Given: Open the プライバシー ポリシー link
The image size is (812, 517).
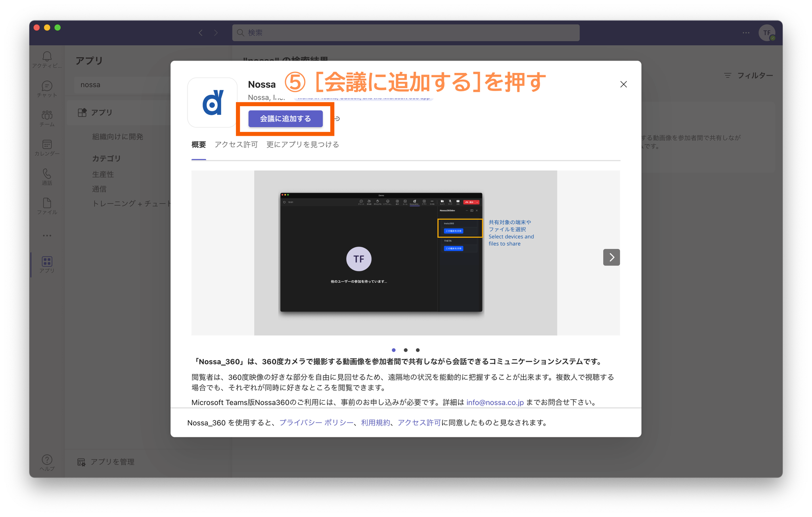Looking at the screenshot, I should point(316,423).
